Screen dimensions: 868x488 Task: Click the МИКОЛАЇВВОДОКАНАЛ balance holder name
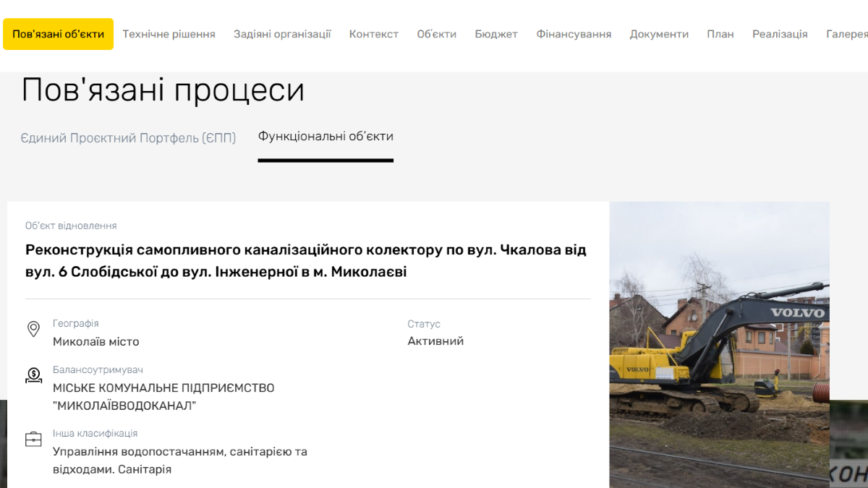pos(163,397)
